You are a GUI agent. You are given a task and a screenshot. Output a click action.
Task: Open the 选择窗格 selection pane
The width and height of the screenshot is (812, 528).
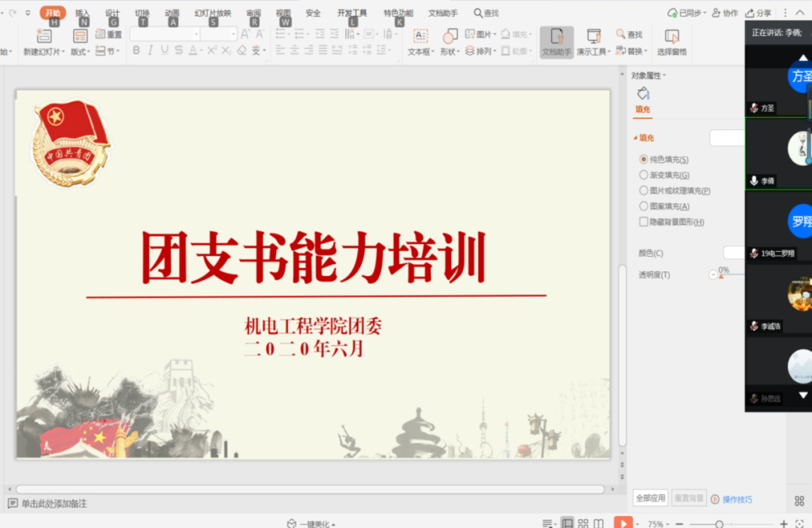tap(671, 37)
